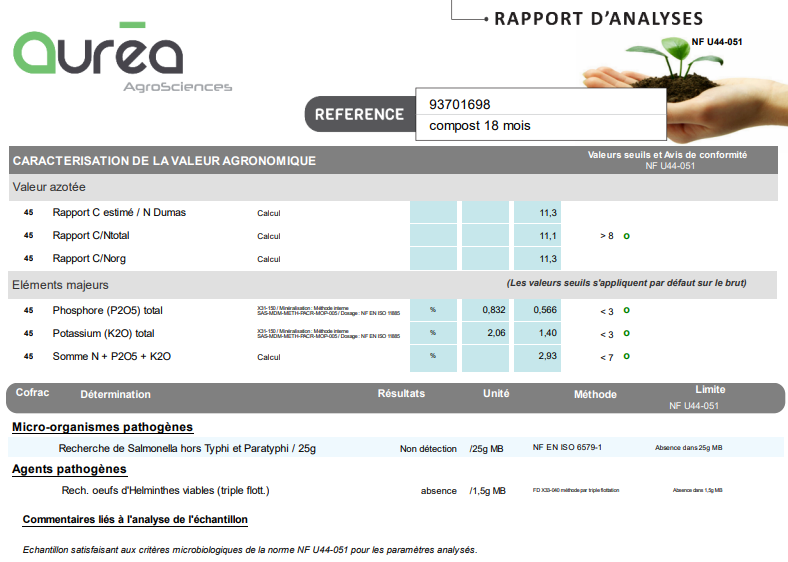The width and height of the screenshot is (788, 562).
Task: Click the 'Absence dans 25g MB' limit
Action: 688,447
